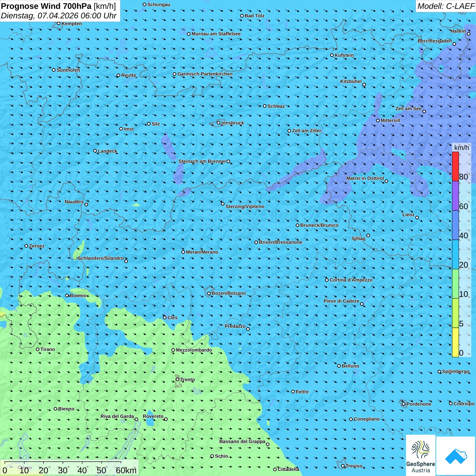Image resolution: width=476 pixels, height=476 pixels.
Task: Click the 'Reutte' label
Action: point(129,75)
